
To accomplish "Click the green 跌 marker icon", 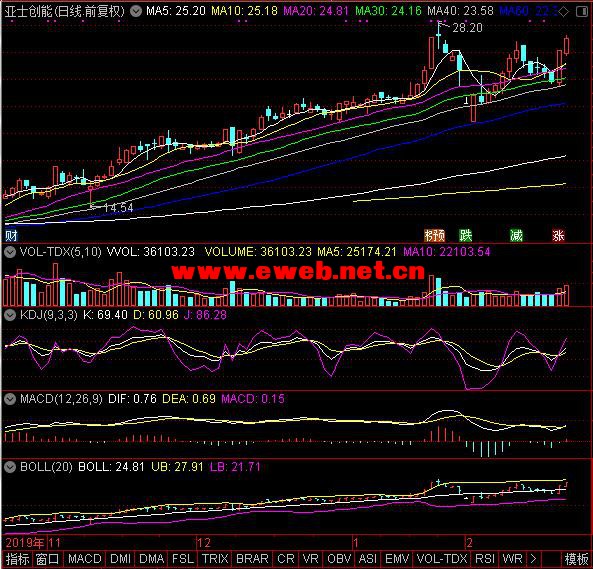I will (x=466, y=236).
